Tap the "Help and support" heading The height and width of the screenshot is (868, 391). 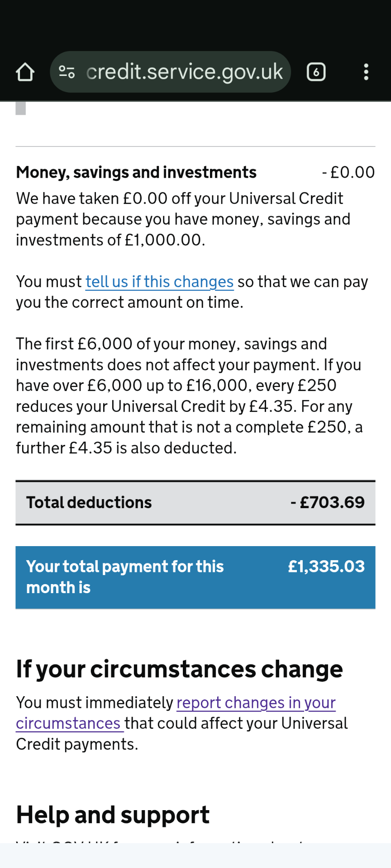[113, 815]
